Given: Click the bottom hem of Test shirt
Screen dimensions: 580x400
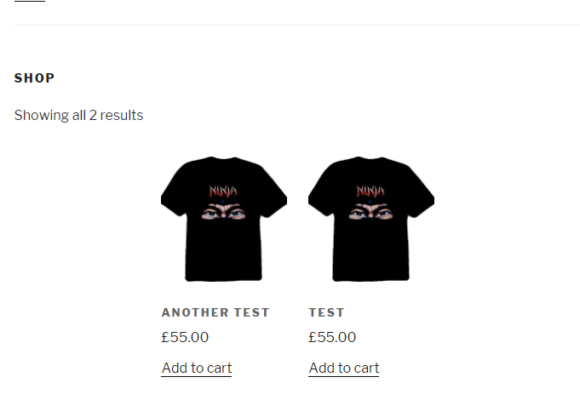Looking at the screenshot, I should (371, 277).
